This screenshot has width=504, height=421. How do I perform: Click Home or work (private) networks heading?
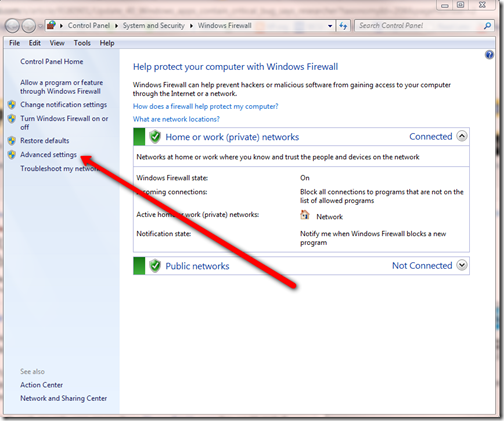[x=232, y=137]
